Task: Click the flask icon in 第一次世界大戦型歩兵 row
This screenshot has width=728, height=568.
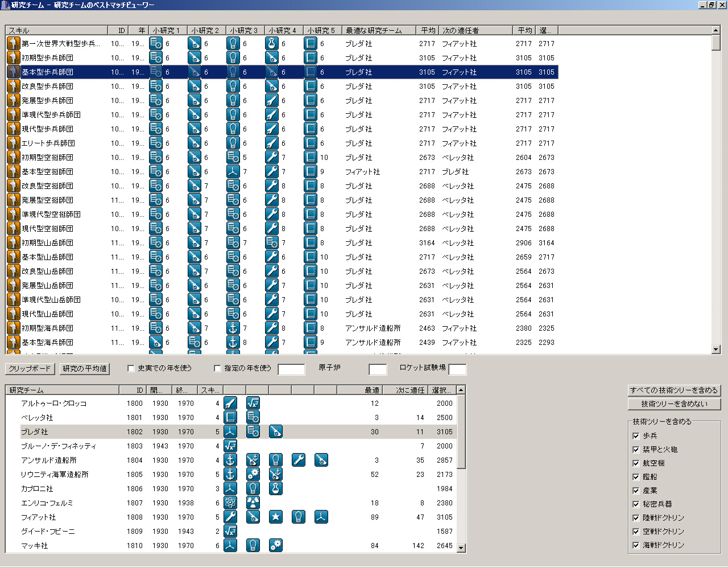Action: tap(272, 43)
